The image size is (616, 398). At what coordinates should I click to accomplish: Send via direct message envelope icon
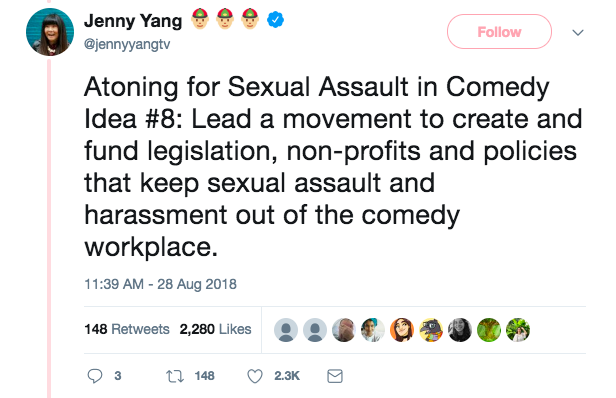click(335, 376)
